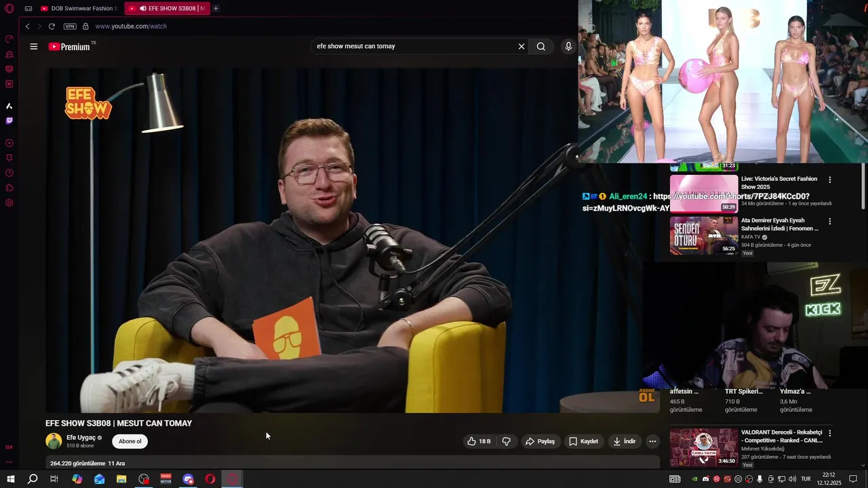Run search with magnifier button

(x=541, y=47)
